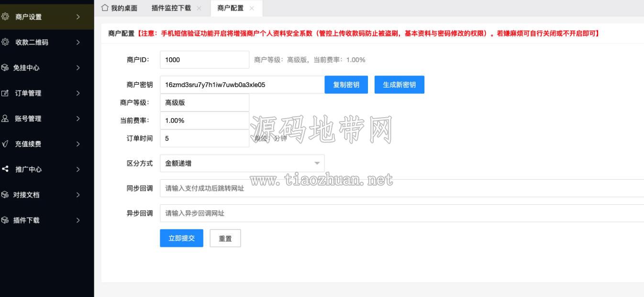Click the home icon on 我的桌面 tab
644x297 pixels.
(x=105, y=8)
